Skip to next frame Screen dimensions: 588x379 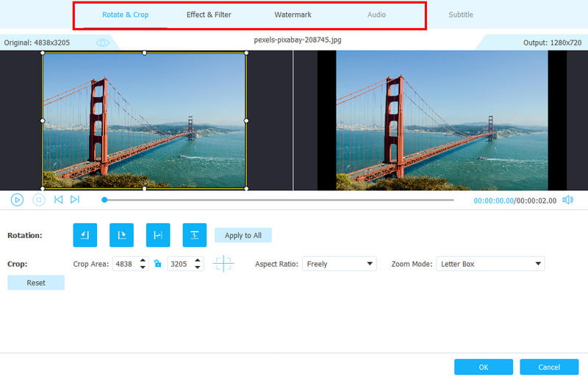75,199
